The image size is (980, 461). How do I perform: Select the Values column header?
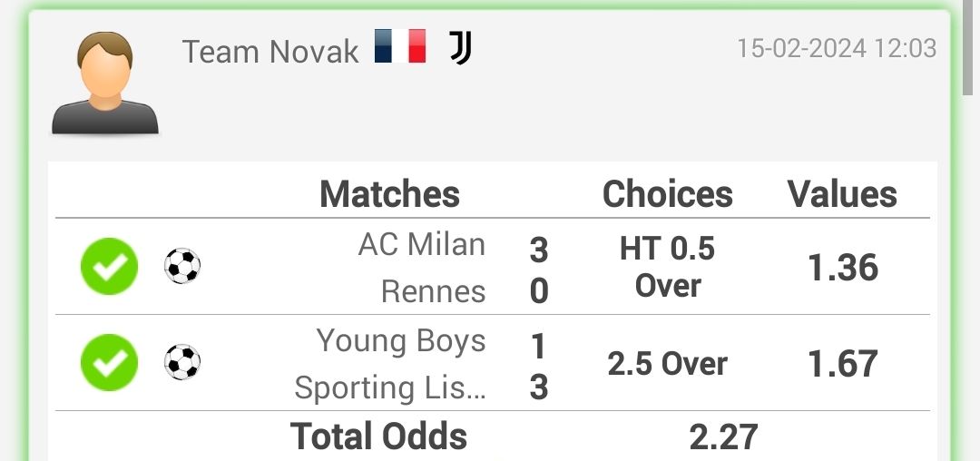(842, 193)
